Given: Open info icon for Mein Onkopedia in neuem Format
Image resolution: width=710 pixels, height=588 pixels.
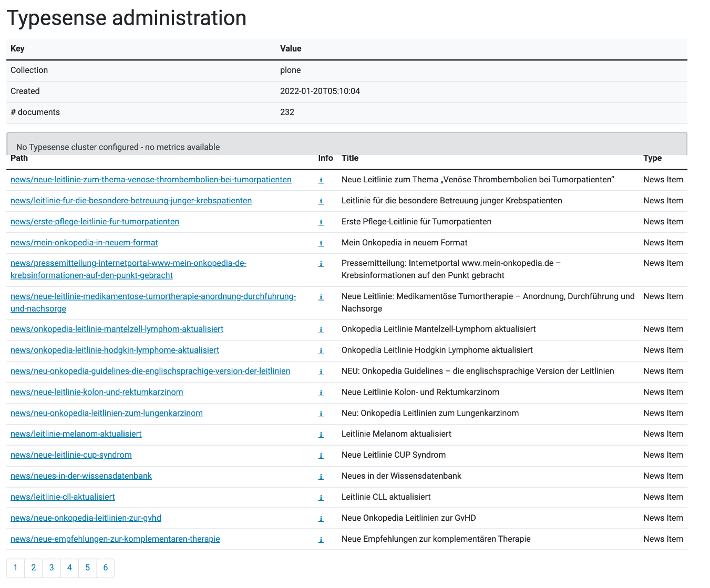Looking at the screenshot, I should [x=321, y=243].
